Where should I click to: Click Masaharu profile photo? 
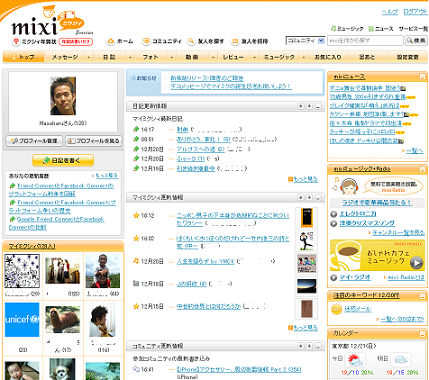point(63,96)
